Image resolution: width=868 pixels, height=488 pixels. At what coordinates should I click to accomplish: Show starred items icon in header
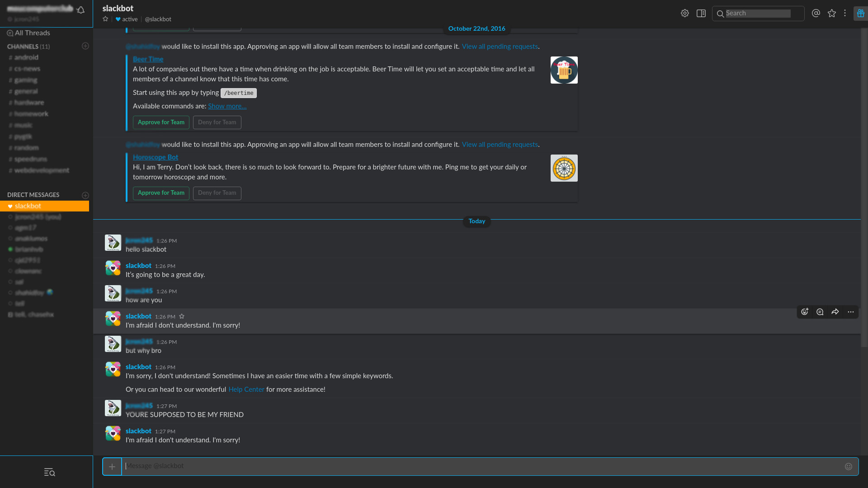pos(831,14)
